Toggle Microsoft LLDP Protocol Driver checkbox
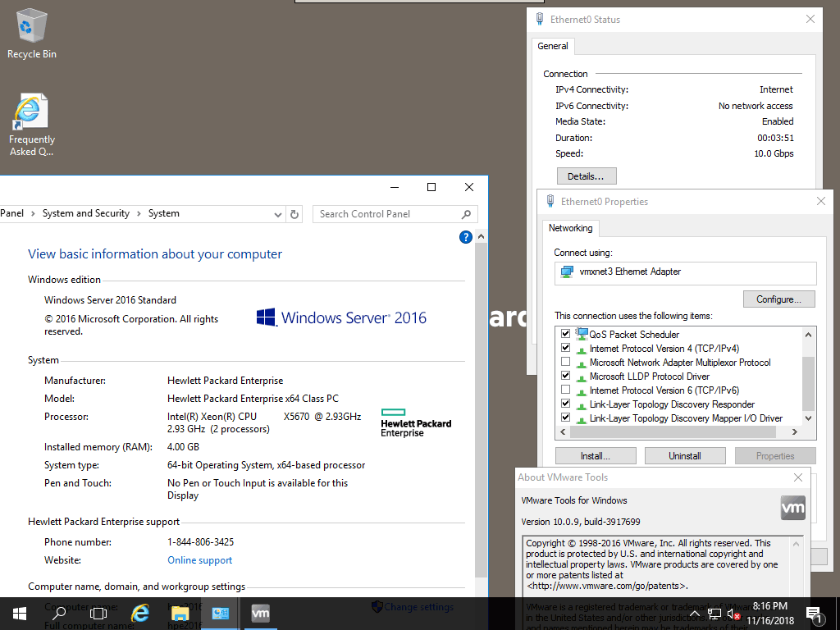 [x=566, y=376]
